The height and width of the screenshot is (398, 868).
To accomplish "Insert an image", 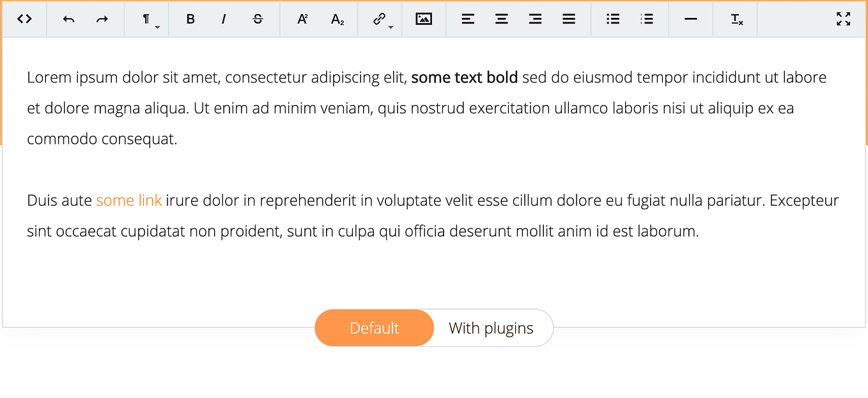I will tap(424, 19).
